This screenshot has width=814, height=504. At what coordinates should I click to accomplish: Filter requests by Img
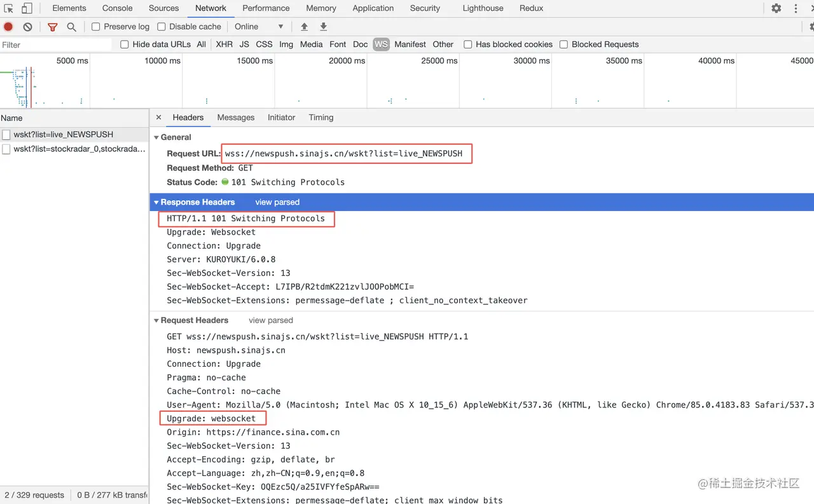coord(286,44)
